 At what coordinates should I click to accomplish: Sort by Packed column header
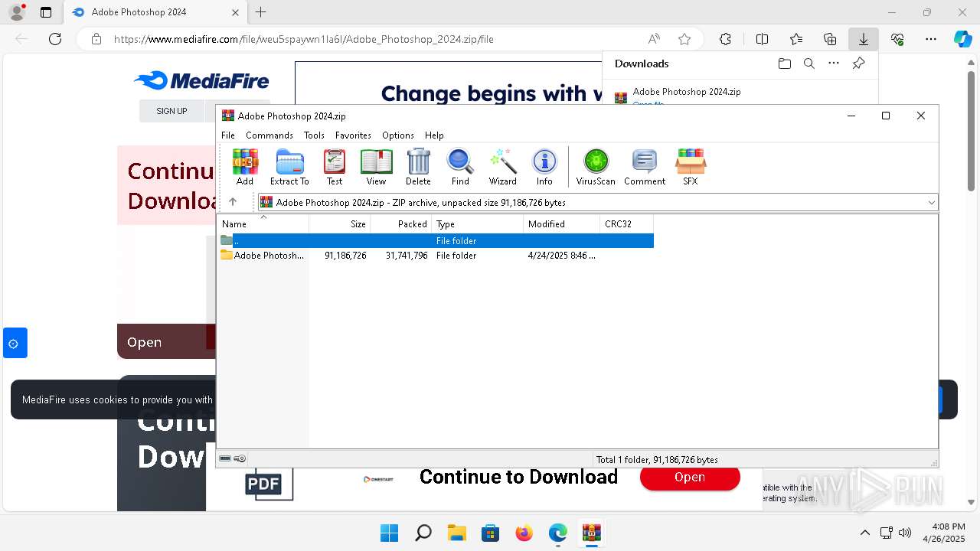pyautogui.click(x=401, y=224)
